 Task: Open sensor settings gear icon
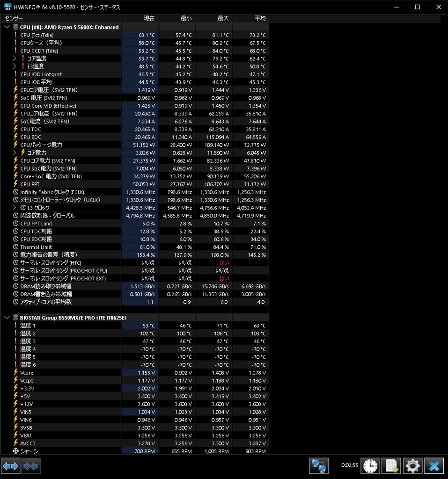pos(412,466)
